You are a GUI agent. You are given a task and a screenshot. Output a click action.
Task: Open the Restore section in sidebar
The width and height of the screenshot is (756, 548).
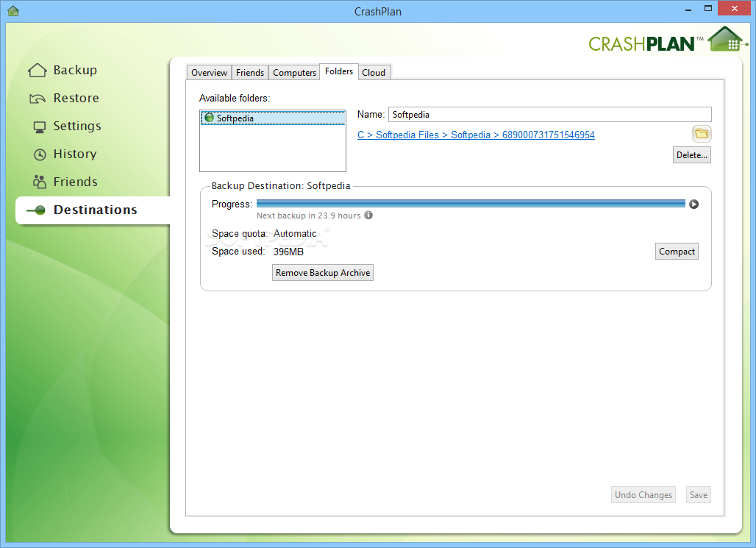(x=64, y=98)
